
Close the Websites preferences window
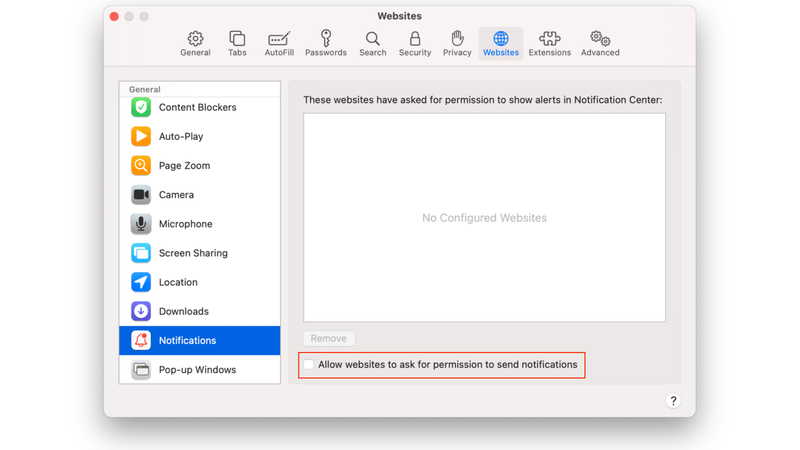pos(114,16)
